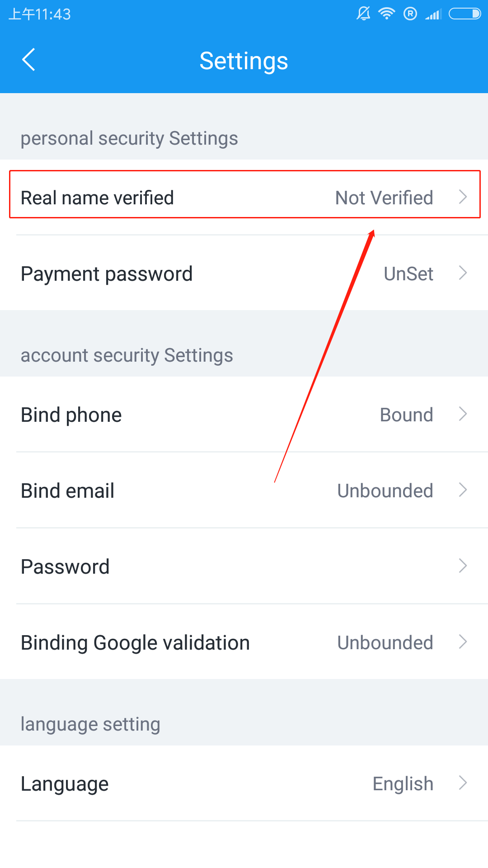The height and width of the screenshot is (868, 488).
Task: Open the Bind email chevron arrow
Action: 463,490
